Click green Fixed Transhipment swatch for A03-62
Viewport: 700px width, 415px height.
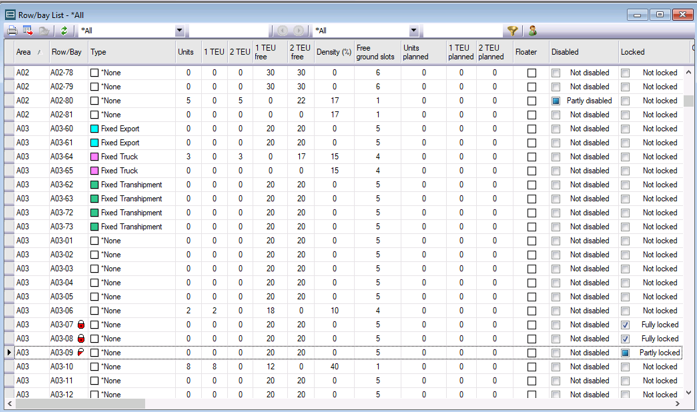[x=94, y=185]
